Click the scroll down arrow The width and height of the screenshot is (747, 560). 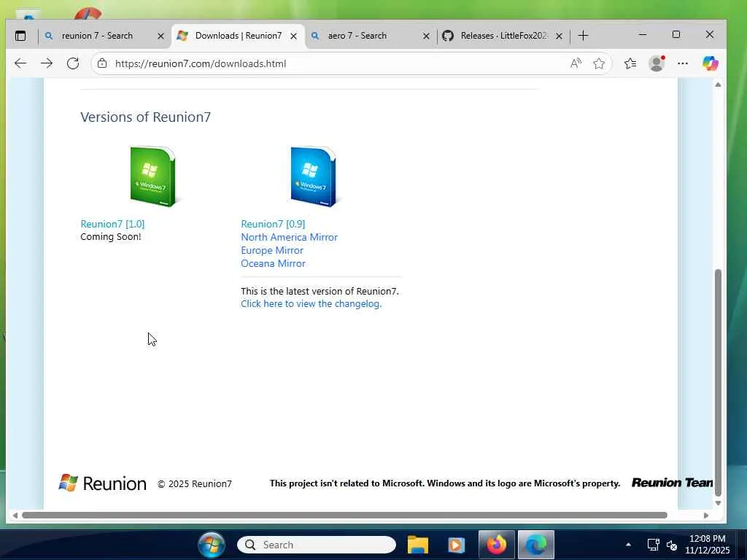point(718,503)
